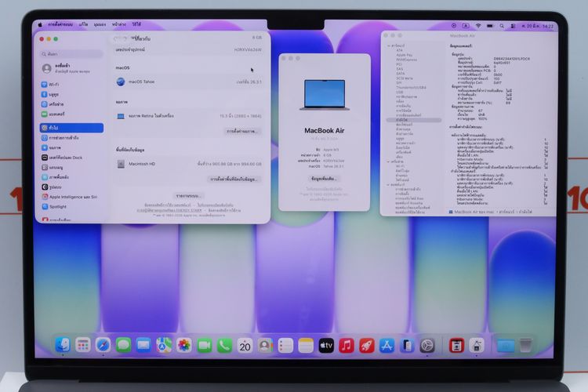
Task: Open Apple Intelligence and Siri settings
Action: (x=71, y=197)
